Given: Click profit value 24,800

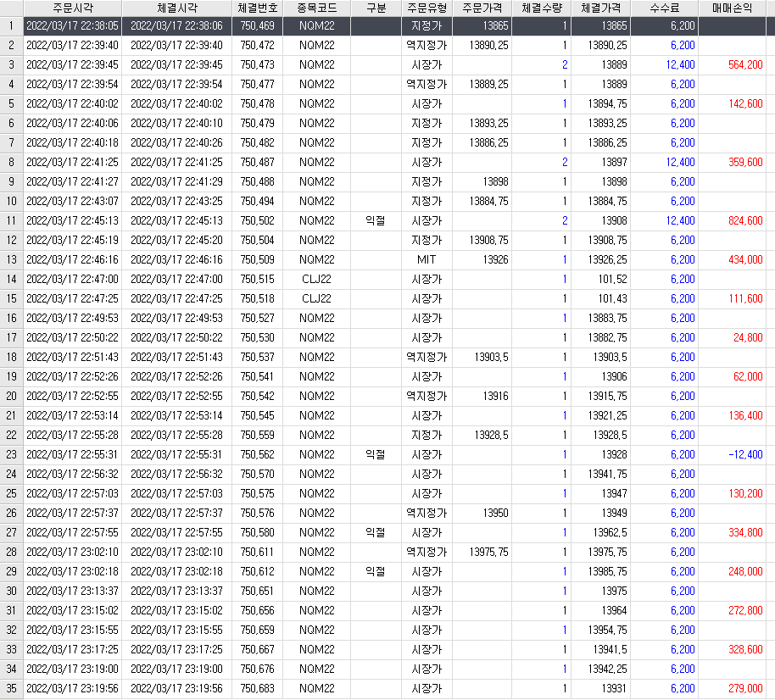Looking at the screenshot, I should pos(748,338).
